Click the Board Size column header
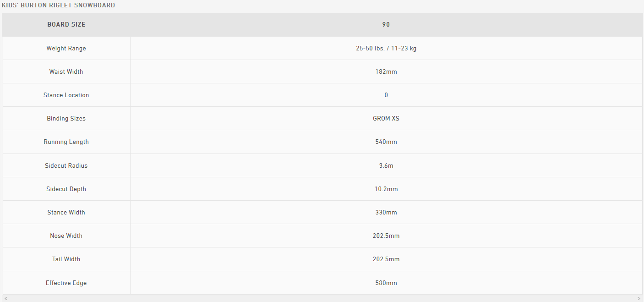This screenshot has width=644, height=302. [66, 25]
